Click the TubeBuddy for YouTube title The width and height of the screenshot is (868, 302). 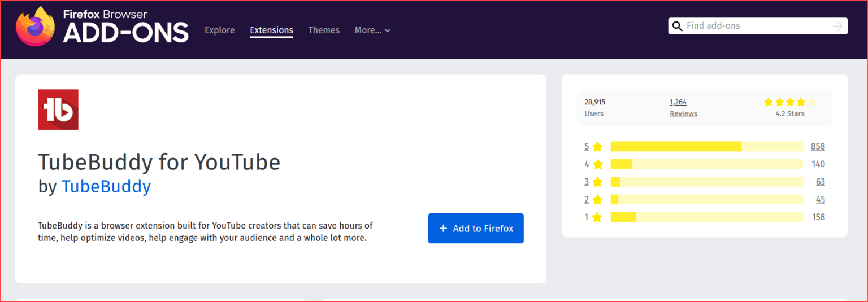pos(159,163)
